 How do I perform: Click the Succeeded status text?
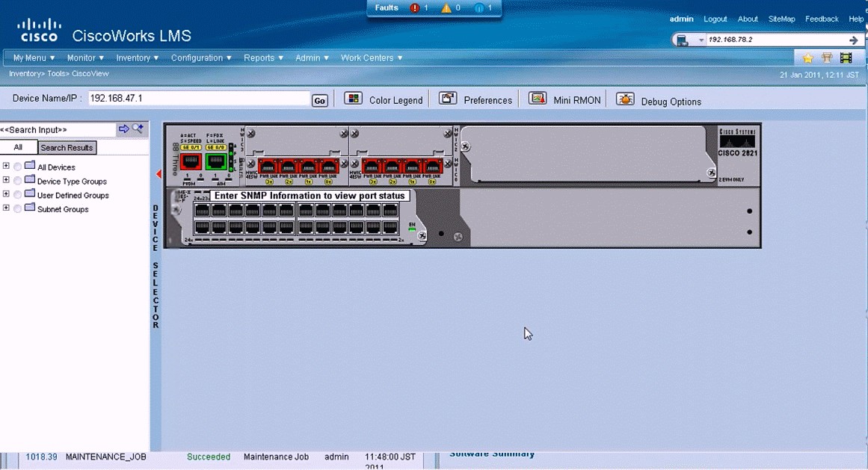pyautogui.click(x=208, y=457)
